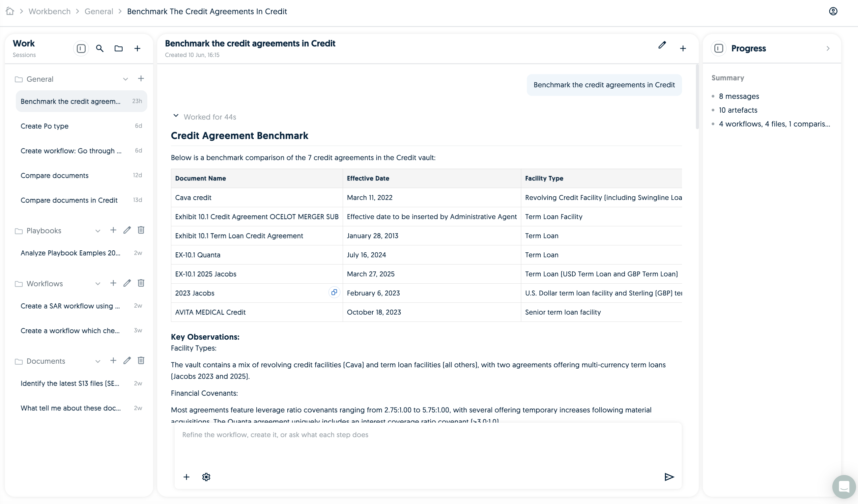
Task: Click the 'Facility Type' column header
Action: (601, 178)
